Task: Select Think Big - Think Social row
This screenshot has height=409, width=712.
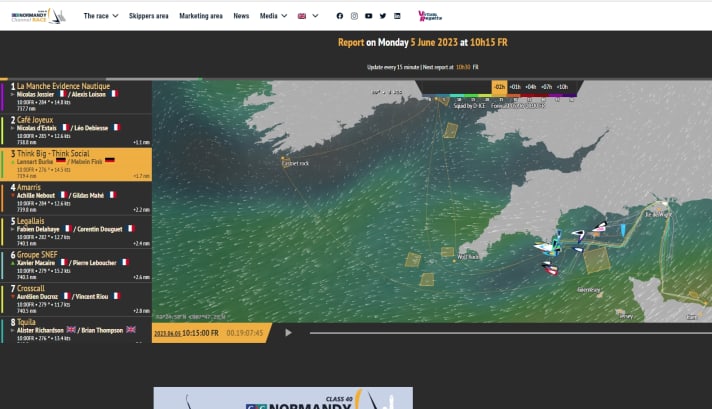Action: [x=76, y=164]
